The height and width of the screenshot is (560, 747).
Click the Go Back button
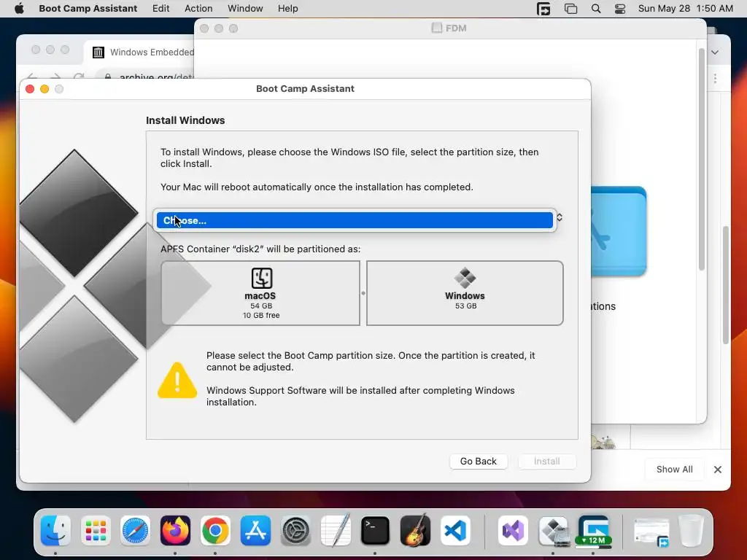coord(479,461)
